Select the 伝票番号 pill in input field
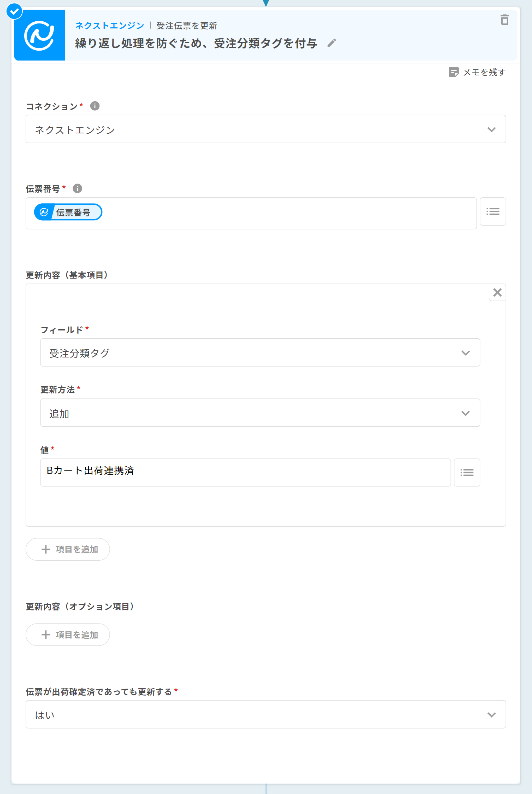 (68, 212)
